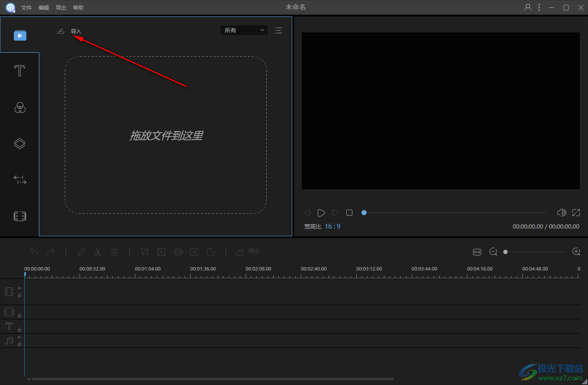Open the overlays layers tab
The height and width of the screenshot is (385, 588).
click(x=20, y=143)
